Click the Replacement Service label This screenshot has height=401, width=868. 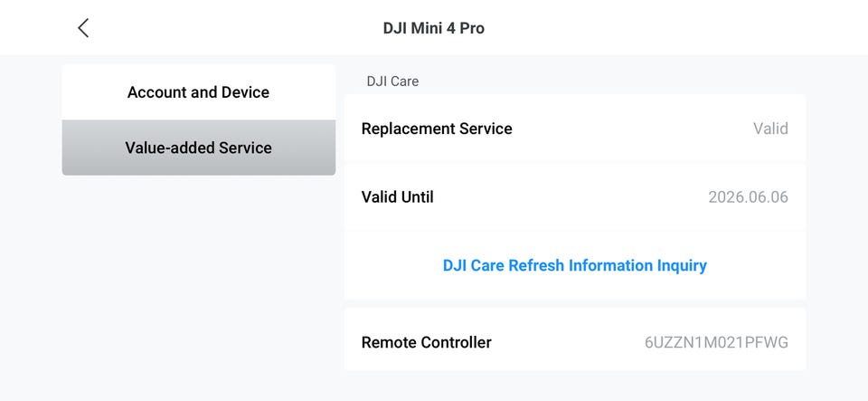coord(437,129)
